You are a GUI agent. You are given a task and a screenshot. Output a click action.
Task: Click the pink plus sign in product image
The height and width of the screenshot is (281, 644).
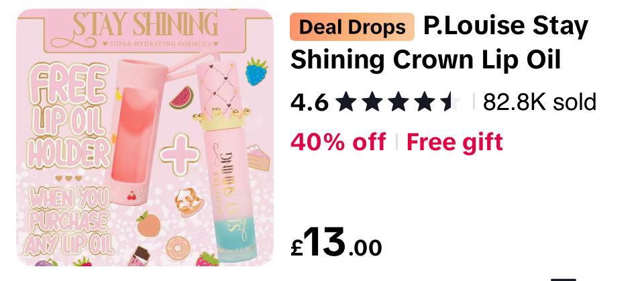(179, 154)
